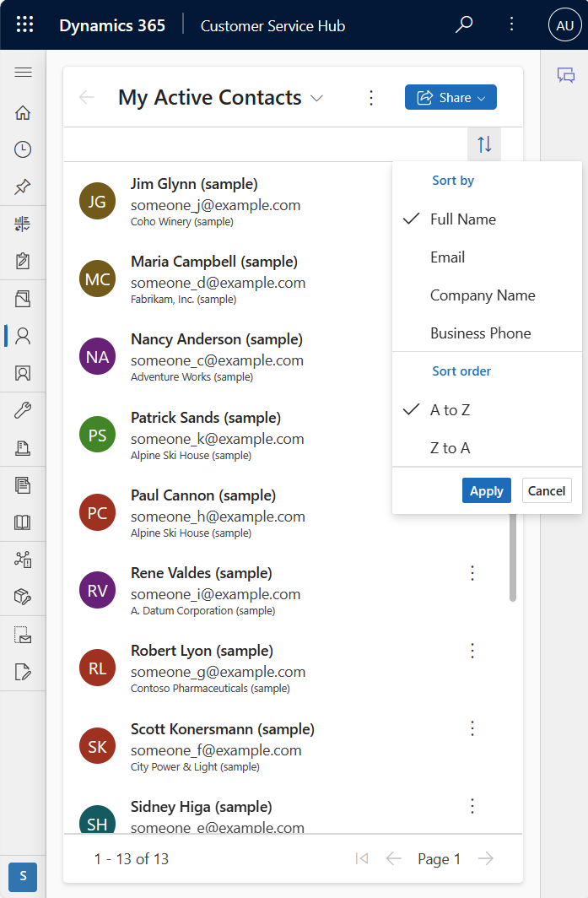Open the Email Signatures sidebar icon

tap(23, 672)
